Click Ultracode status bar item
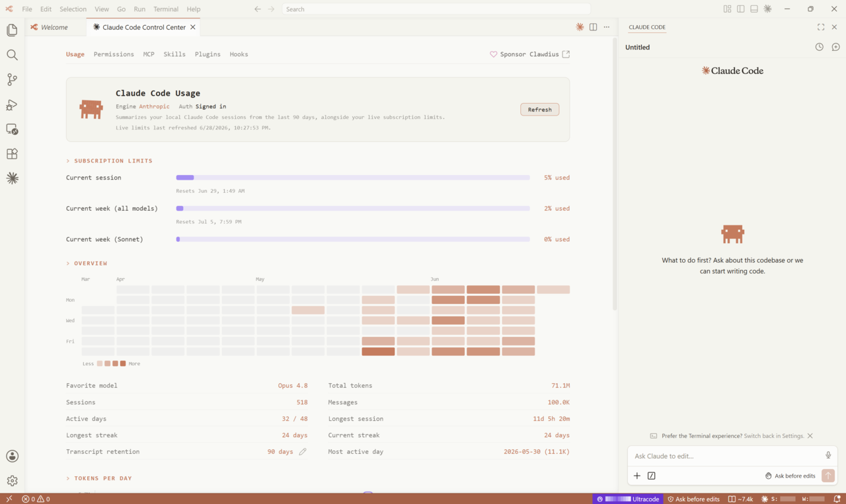This screenshot has height=504, width=846. 628,499
